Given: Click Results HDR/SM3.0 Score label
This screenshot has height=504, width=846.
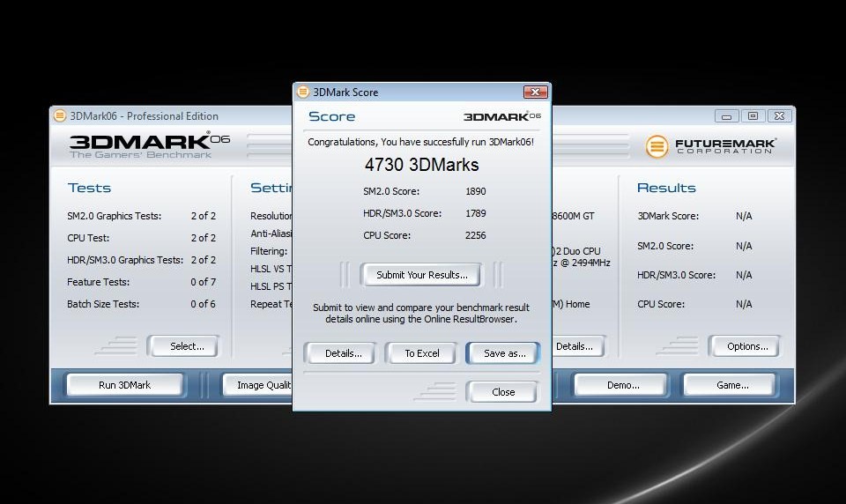Looking at the screenshot, I should [x=676, y=275].
